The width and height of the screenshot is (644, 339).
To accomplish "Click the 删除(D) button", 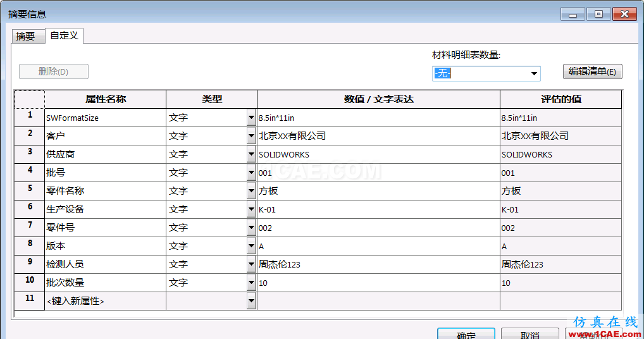I will (54, 71).
